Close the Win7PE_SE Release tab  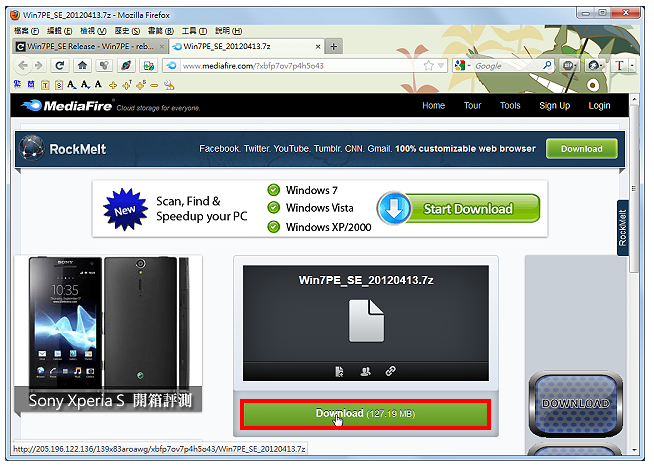[x=162, y=47]
